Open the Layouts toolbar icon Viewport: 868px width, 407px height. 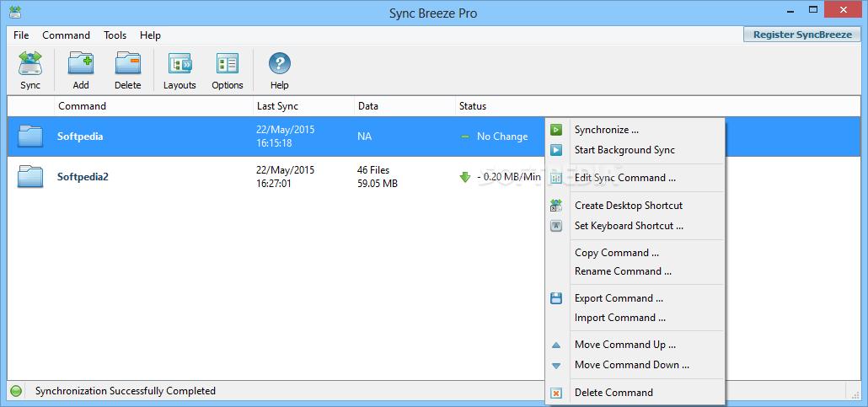[x=179, y=64]
